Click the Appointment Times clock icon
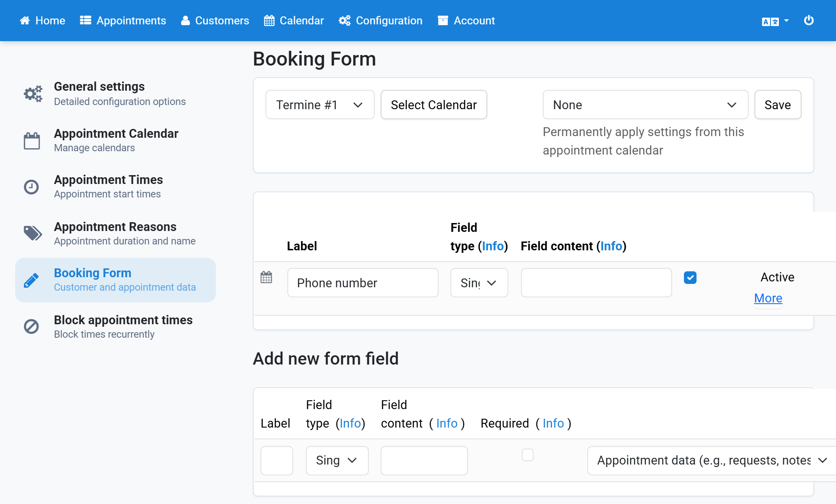Viewport: 836px width, 504px height. [31, 187]
